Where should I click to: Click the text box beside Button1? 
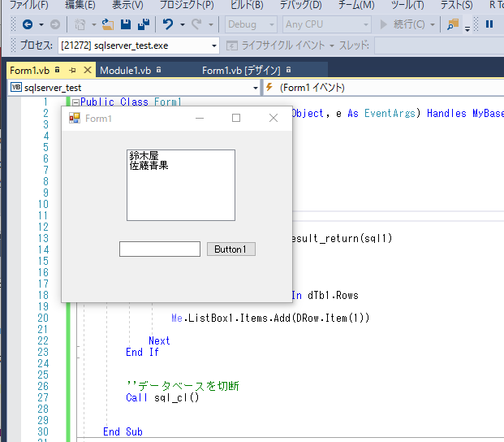click(x=159, y=249)
